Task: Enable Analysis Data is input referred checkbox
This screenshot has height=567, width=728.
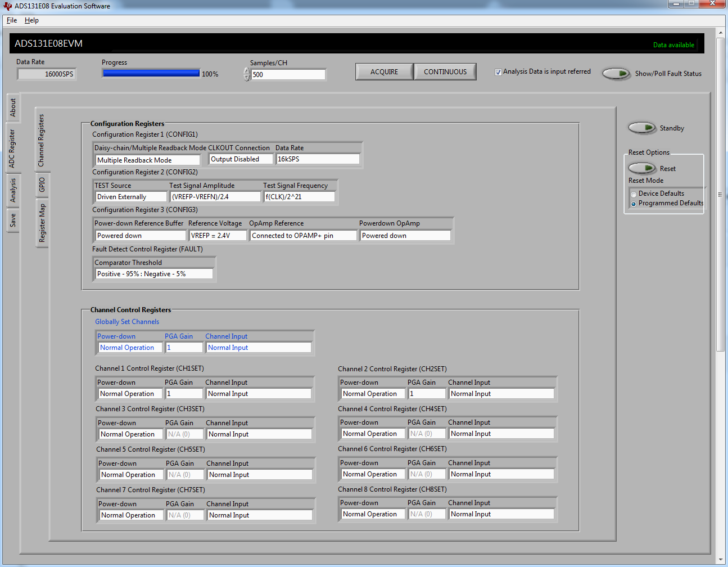Action: pyautogui.click(x=498, y=72)
